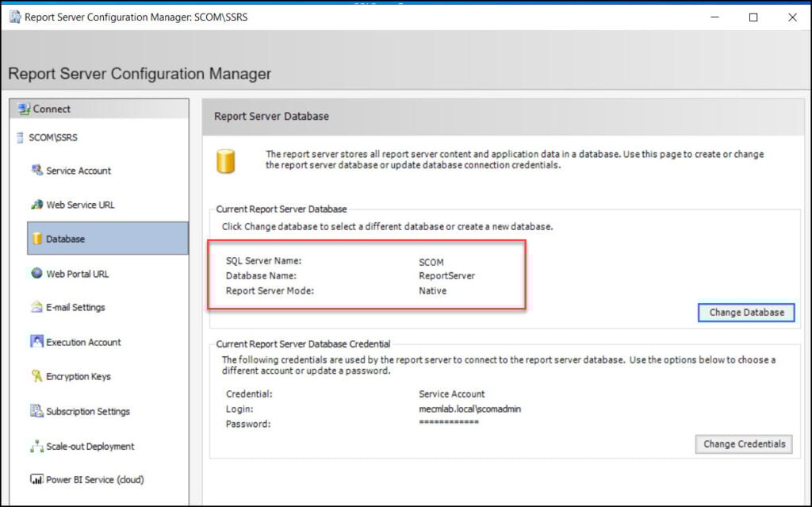Open the Execution Account page
The height and width of the screenshot is (507, 812).
(83, 342)
